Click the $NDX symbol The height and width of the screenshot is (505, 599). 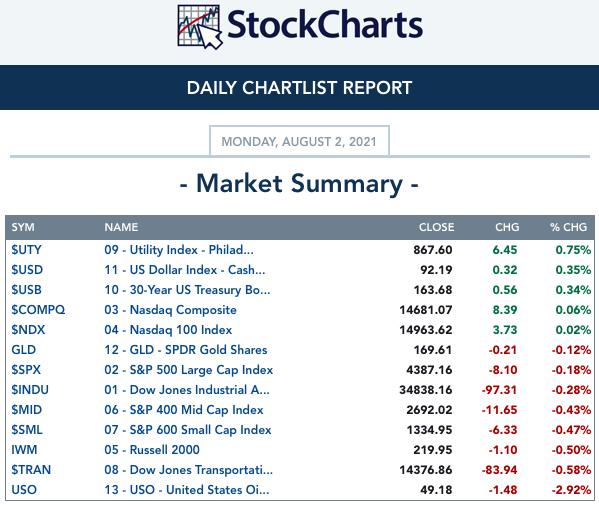coord(28,330)
